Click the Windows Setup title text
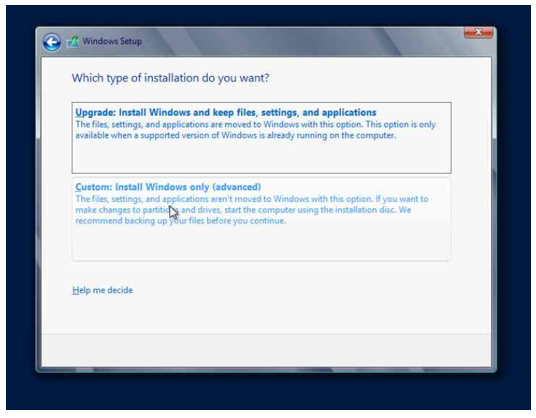 point(112,41)
